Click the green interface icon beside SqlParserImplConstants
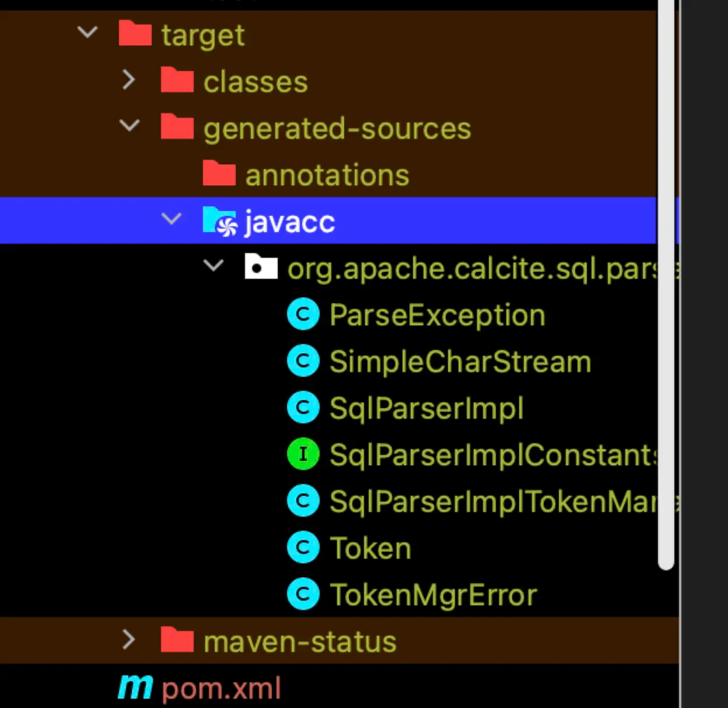Viewport: 728px width, 708px height. point(303,454)
